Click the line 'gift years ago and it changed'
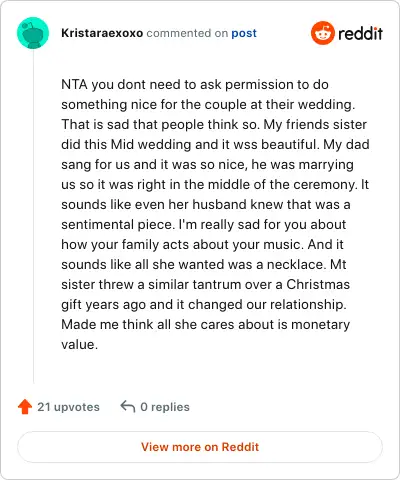 click(x=204, y=305)
